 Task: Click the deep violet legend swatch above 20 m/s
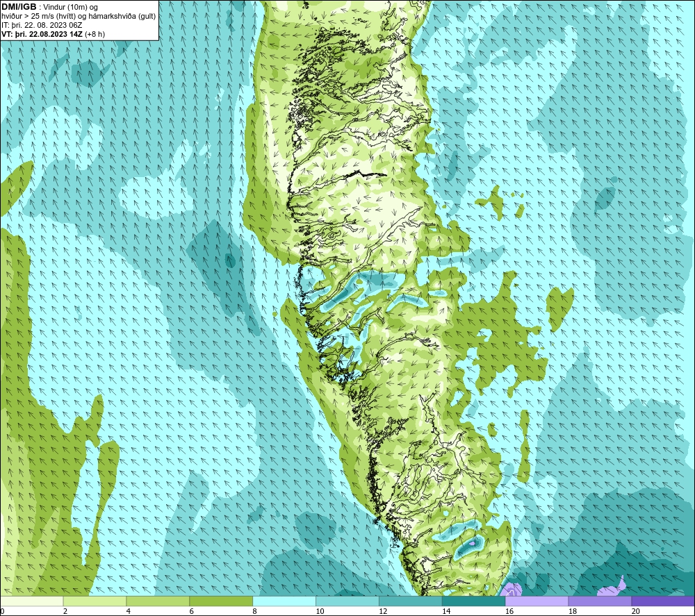663,601
